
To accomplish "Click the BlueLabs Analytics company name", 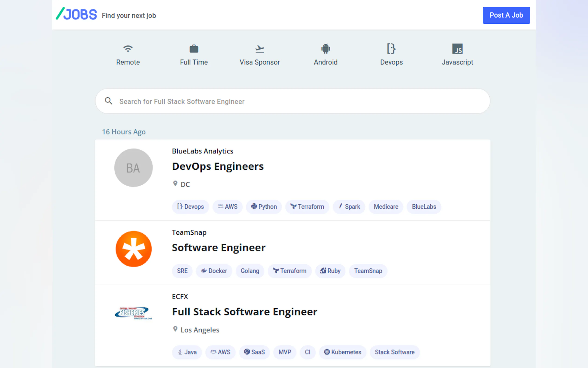I will coord(203,151).
